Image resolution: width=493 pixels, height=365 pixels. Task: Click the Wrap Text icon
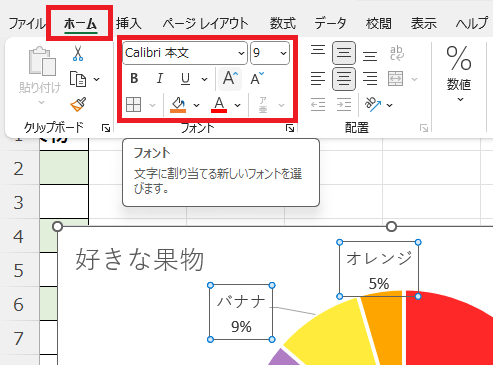396,53
